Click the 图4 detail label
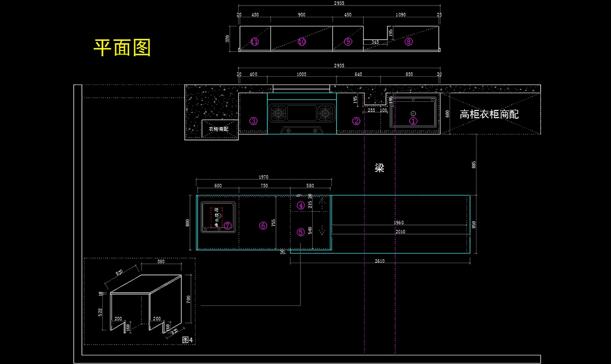The height and width of the screenshot is (364, 611). click(x=187, y=339)
